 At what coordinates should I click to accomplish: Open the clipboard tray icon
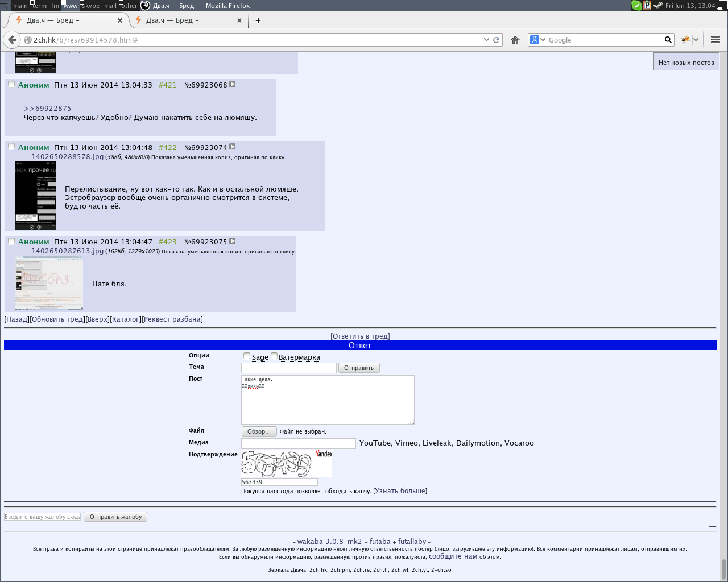coord(647,6)
